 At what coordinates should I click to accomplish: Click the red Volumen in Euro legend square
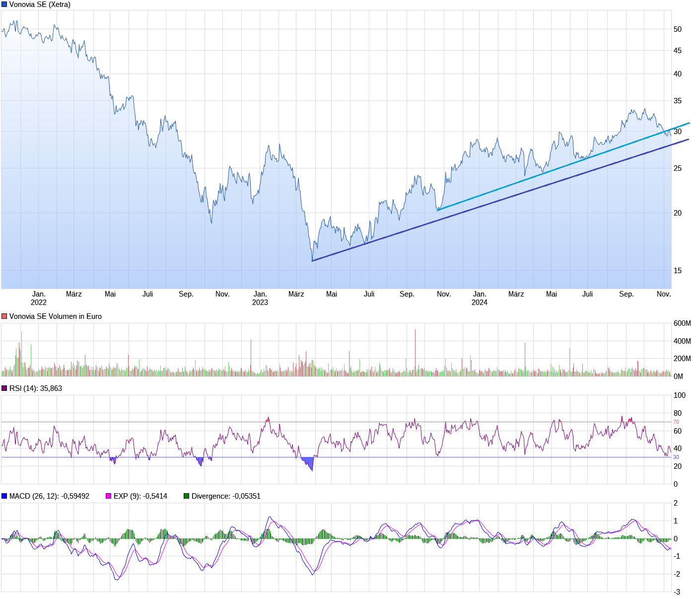point(4,316)
